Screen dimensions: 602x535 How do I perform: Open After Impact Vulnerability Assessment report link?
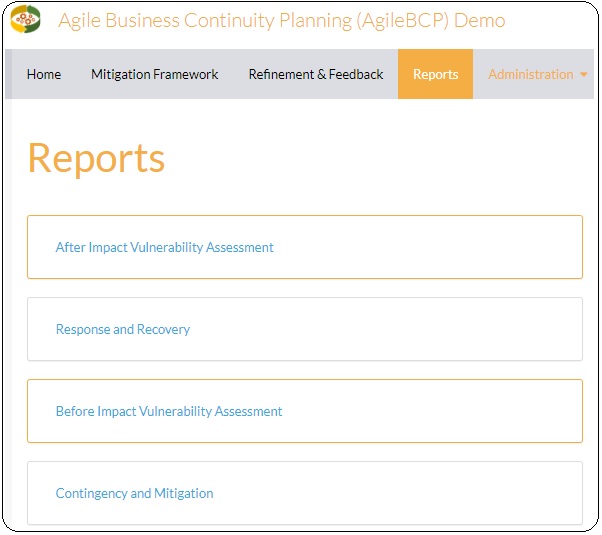pyautogui.click(x=164, y=247)
